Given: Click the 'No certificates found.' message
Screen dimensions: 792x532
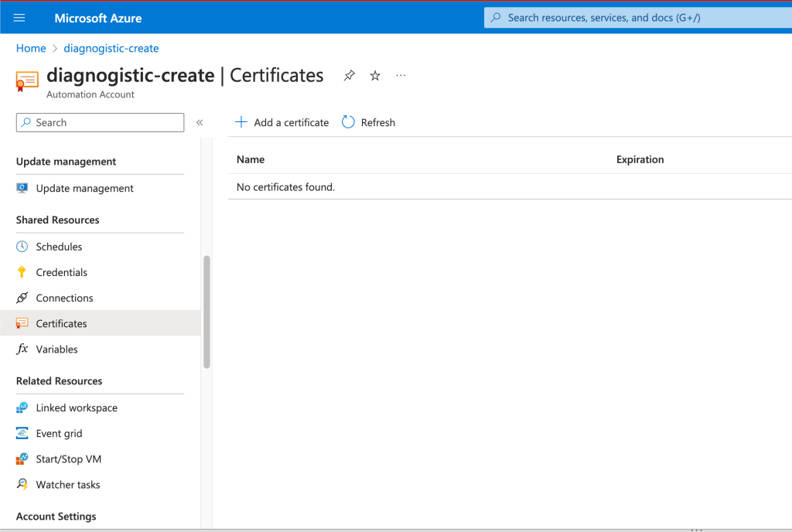Looking at the screenshot, I should [285, 187].
